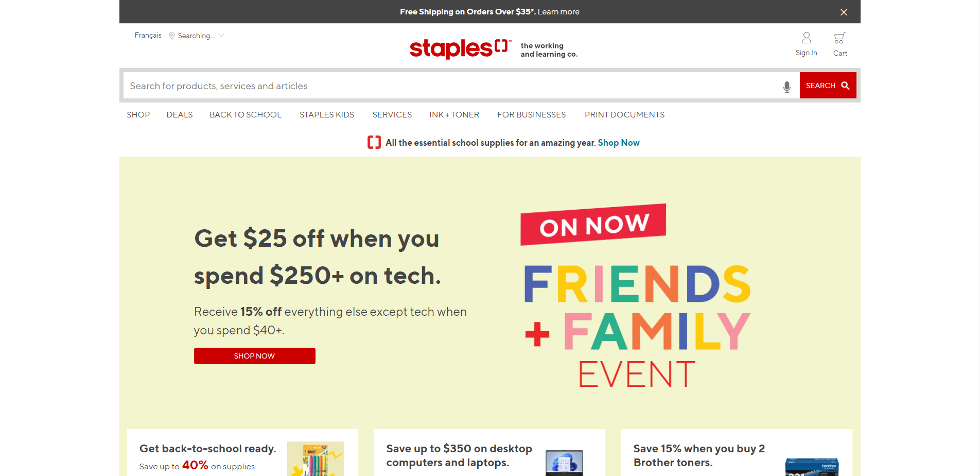Select PRINT DOCUMENTS in the navigation

pyautogui.click(x=624, y=115)
